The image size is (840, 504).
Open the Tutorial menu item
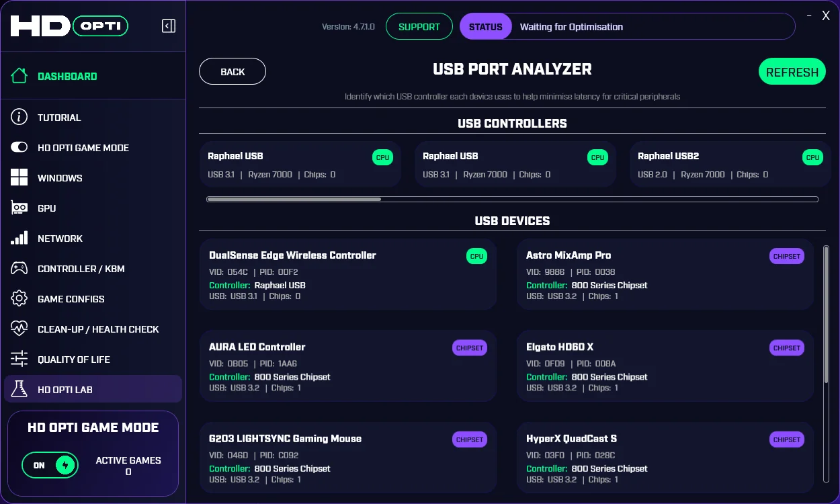(x=93, y=117)
